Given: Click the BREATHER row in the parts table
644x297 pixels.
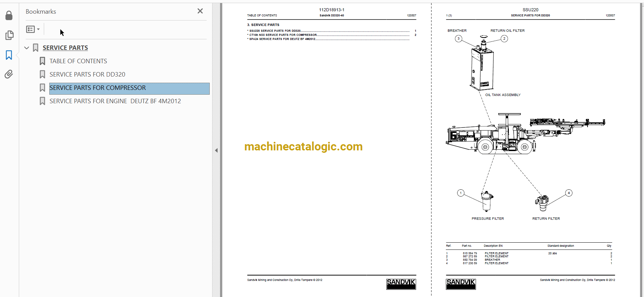Looking at the screenshot, I should tap(529, 260).
